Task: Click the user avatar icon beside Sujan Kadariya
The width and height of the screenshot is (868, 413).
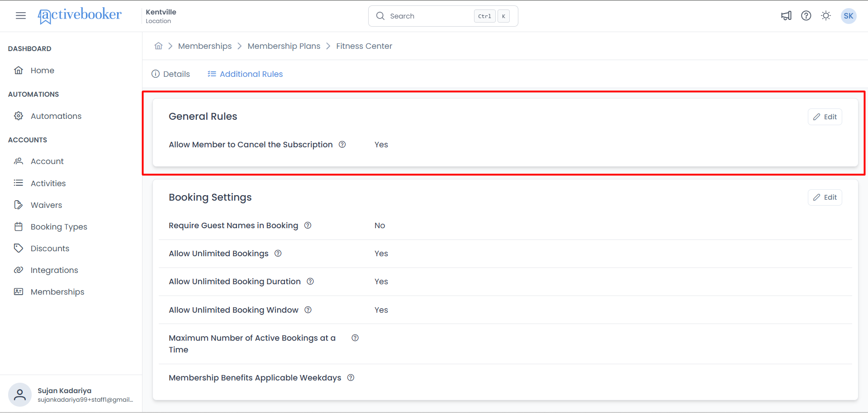Action: [20, 394]
